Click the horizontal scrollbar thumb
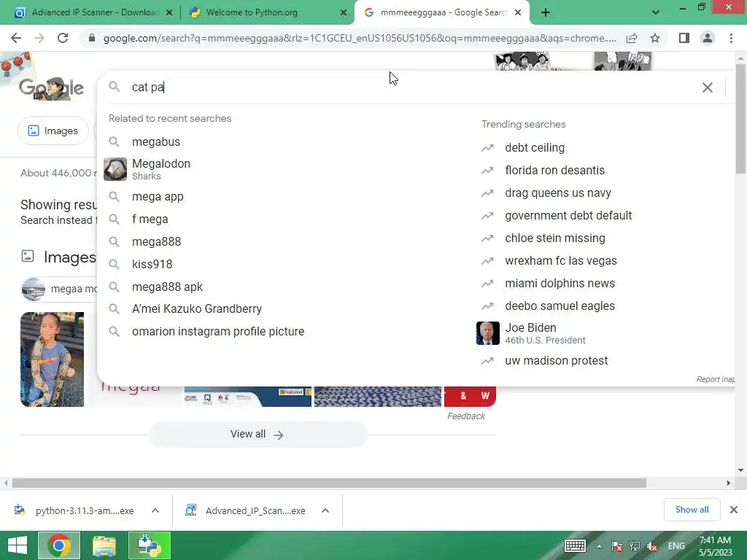Image resolution: width=747 pixels, height=560 pixels. pos(329,483)
